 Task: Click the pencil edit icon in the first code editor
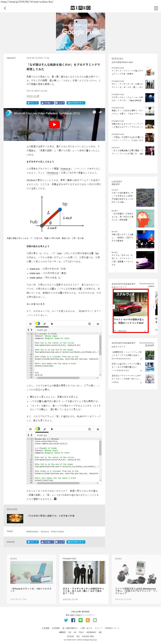pyautogui.click(x=44, y=324)
